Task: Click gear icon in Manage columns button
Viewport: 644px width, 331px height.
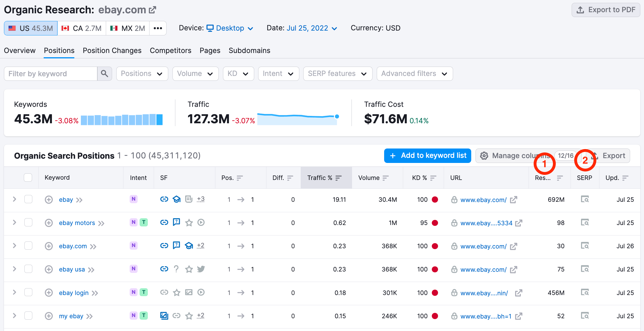Action: tap(484, 156)
